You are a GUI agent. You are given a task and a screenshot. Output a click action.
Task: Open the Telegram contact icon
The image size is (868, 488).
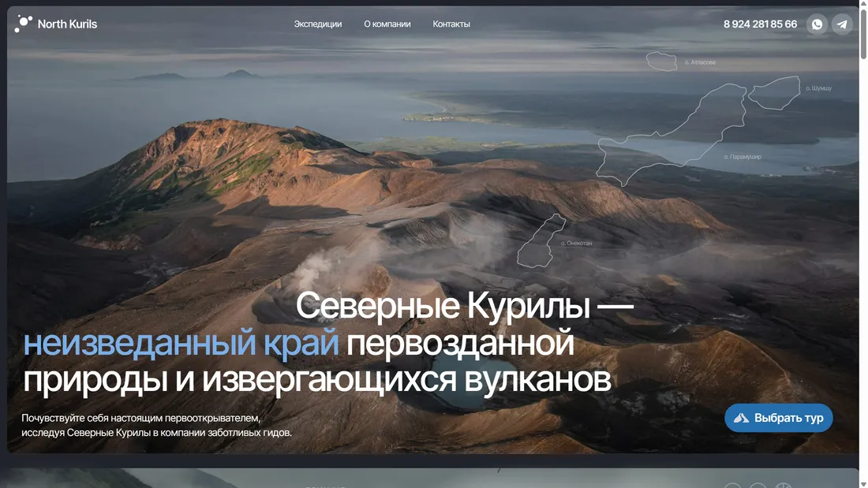[842, 24]
